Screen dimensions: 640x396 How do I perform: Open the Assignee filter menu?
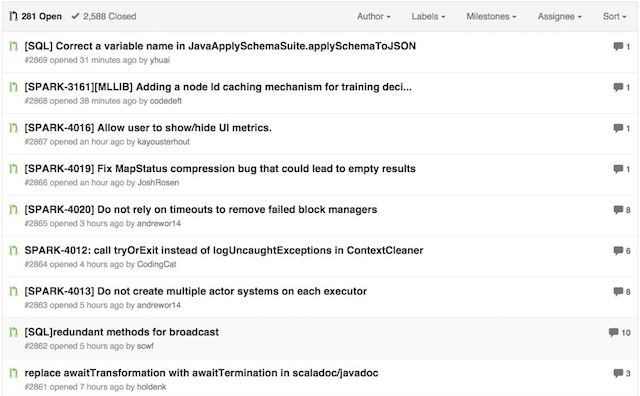559,16
